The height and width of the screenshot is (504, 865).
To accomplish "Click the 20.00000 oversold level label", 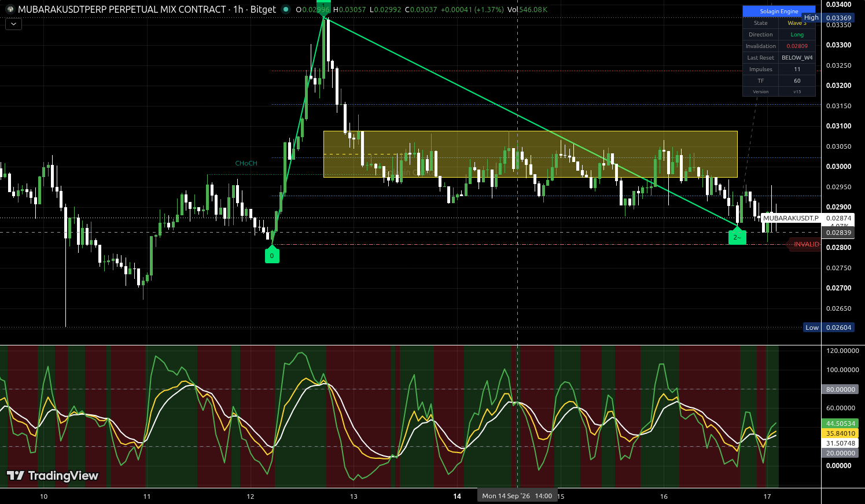I will [x=840, y=453].
